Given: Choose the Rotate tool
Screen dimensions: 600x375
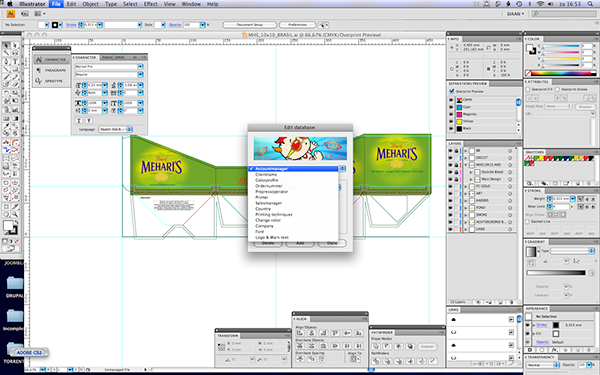Looking at the screenshot, I should pyautogui.click(x=7, y=93).
